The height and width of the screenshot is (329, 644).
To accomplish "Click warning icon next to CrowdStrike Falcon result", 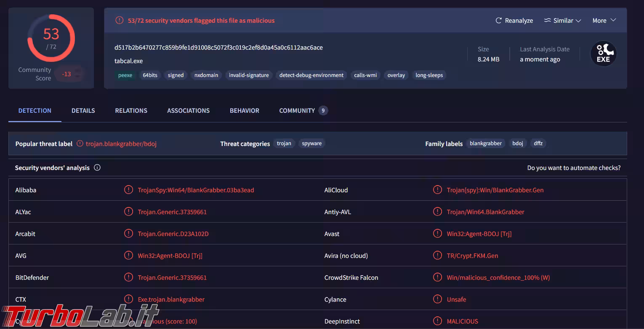I will point(437,277).
